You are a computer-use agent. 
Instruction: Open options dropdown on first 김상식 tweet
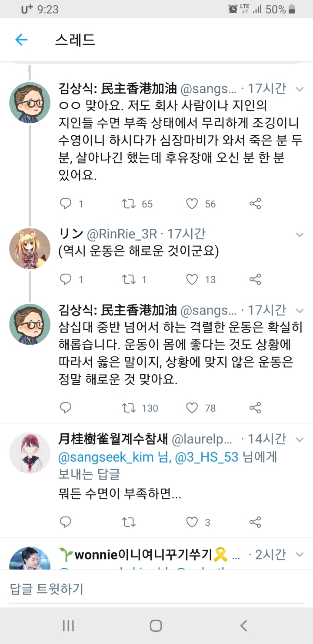300,89
